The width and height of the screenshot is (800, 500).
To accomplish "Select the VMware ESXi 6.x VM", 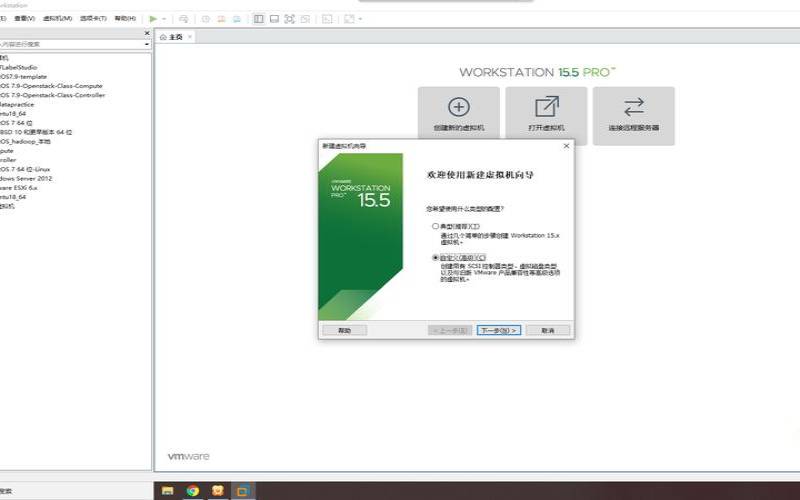I will click(x=19, y=187).
